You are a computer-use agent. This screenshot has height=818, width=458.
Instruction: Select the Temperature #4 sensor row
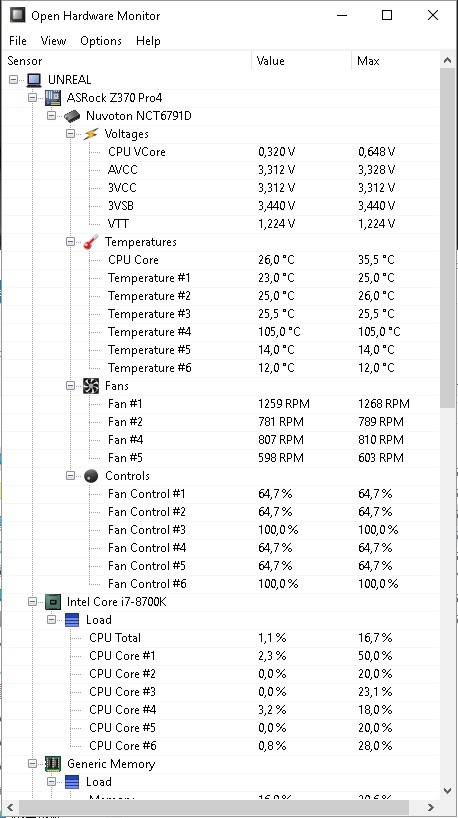pyautogui.click(x=221, y=332)
